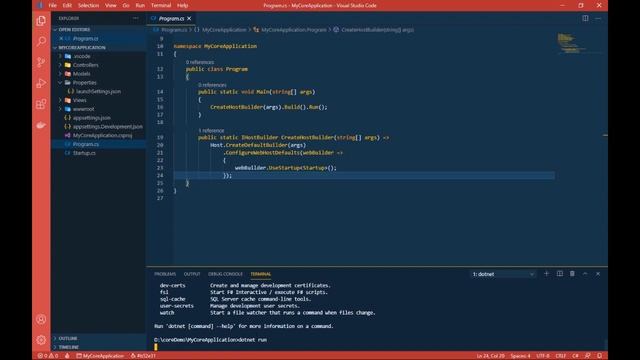
Task: Expand the Controllers folder
Action: 98,65
